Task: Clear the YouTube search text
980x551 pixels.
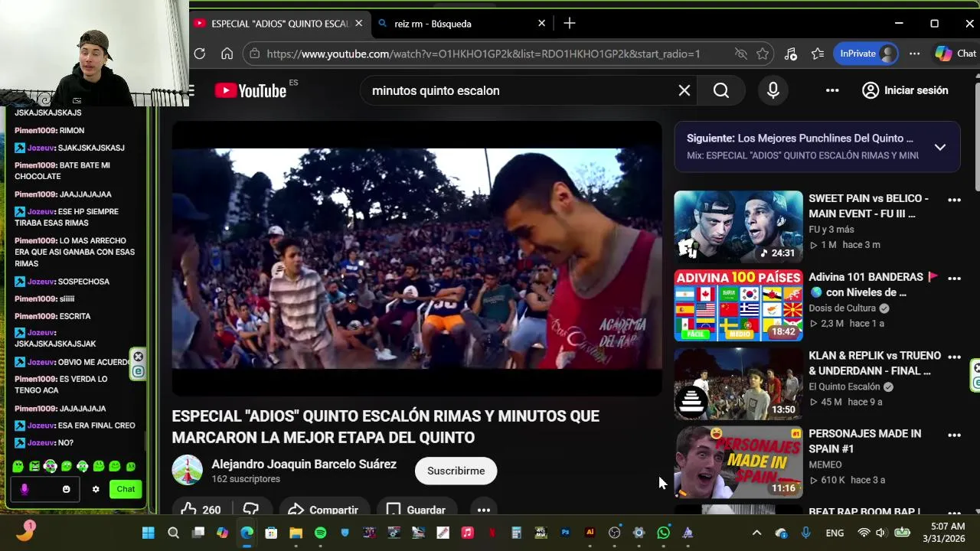Action: [684, 90]
